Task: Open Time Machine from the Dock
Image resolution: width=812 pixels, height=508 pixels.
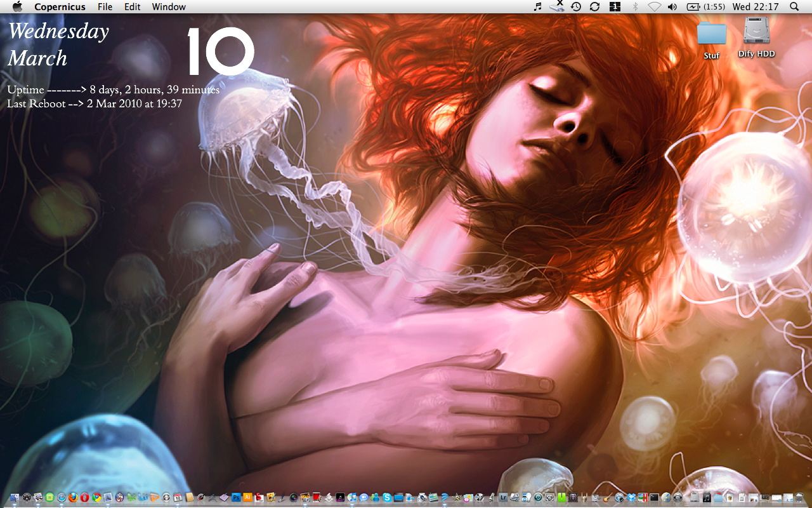Action: pos(538,497)
